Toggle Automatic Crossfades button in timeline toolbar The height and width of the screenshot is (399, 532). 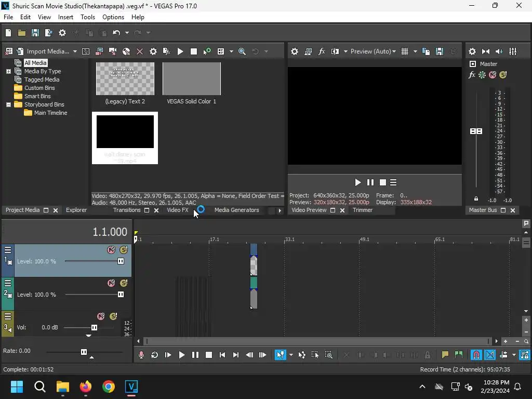pyautogui.click(x=489, y=355)
